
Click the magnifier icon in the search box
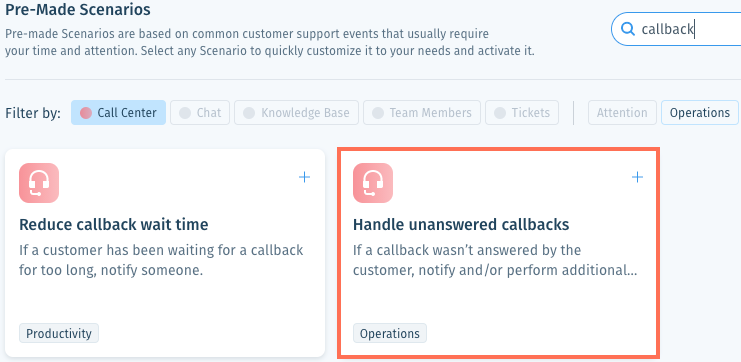[628, 29]
